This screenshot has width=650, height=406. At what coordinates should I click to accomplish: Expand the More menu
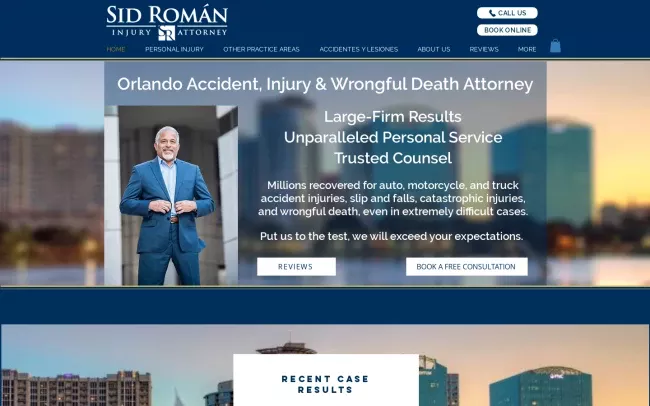click(x=527, y=49)
